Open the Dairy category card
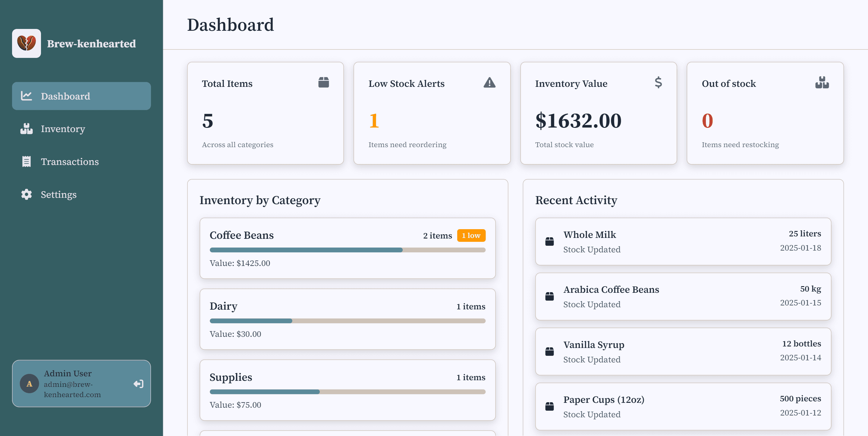Viewport: 868px width, 436px height. (348, 319)
